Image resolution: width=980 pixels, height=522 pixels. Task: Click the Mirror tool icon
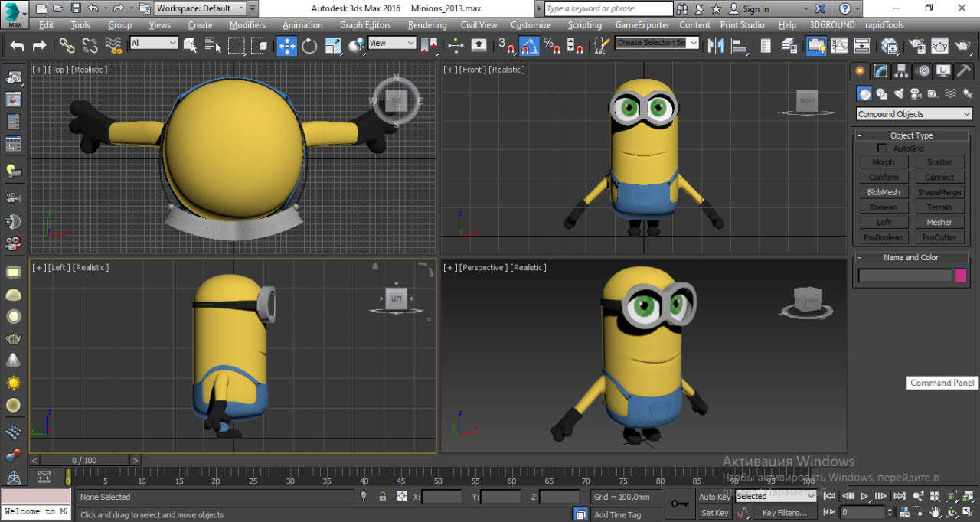pos(716,45)
